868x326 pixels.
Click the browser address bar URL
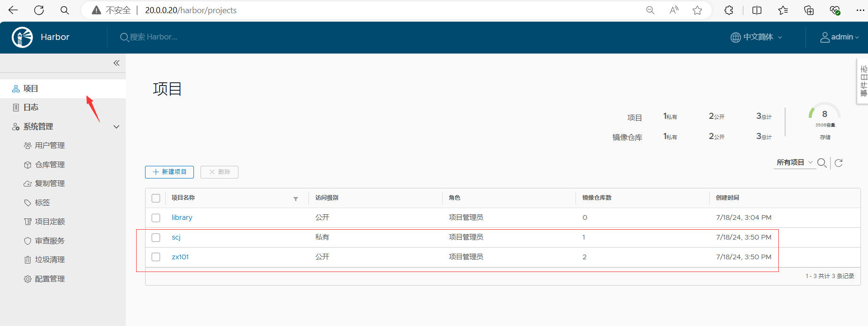(x=191, y=10)
